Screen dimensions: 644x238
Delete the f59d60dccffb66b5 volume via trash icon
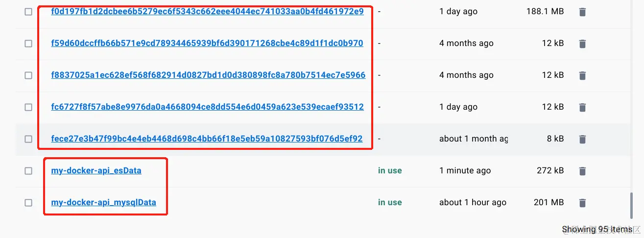582,44
